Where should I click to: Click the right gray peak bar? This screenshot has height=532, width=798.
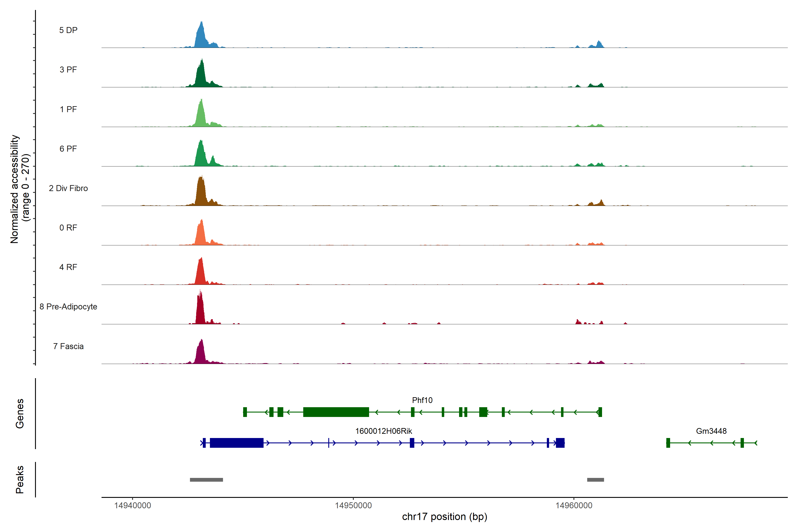(595, 480)
